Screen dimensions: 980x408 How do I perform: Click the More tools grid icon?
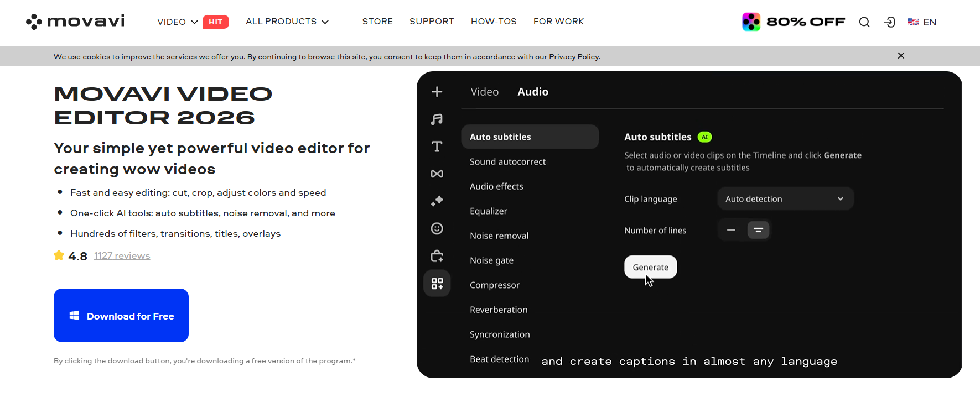pos(437,284)
